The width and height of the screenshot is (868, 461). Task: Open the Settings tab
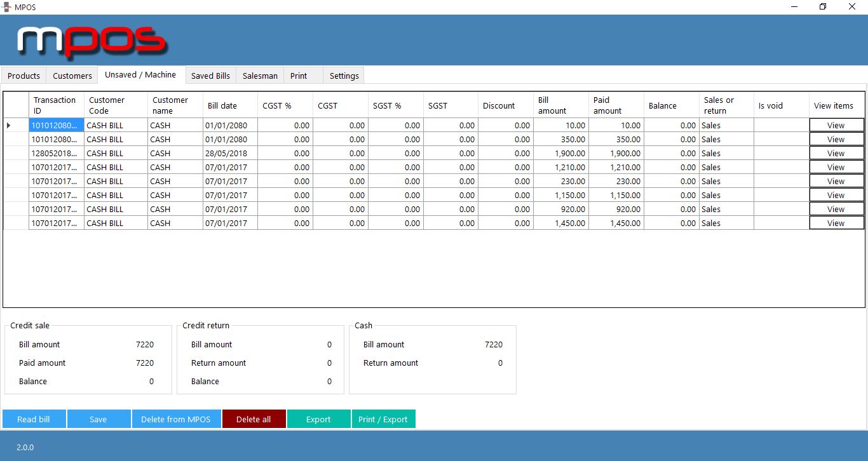click(344, 76)
